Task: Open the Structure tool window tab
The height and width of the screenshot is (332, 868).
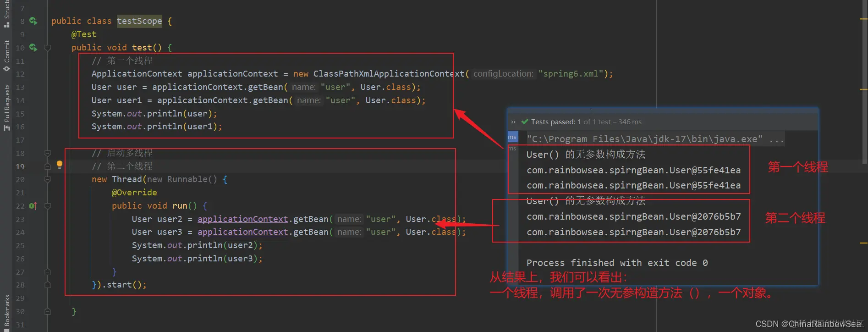Action: click(x=6, y=14)
